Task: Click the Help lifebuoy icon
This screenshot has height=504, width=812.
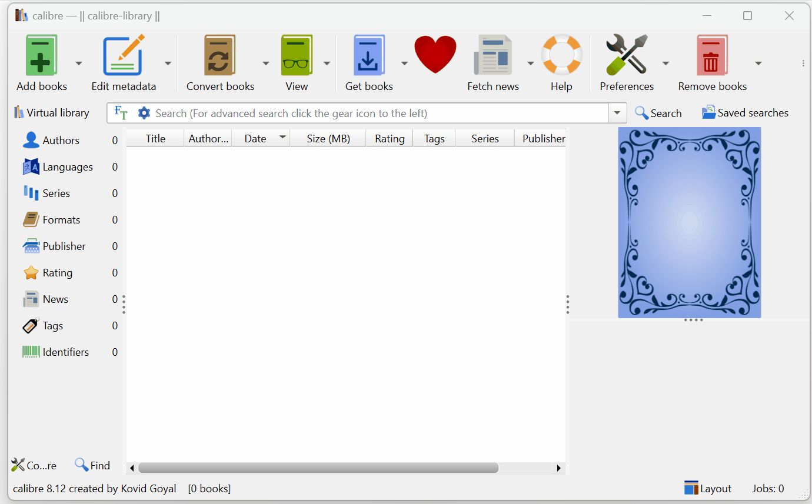Action: tap(561, 56)
